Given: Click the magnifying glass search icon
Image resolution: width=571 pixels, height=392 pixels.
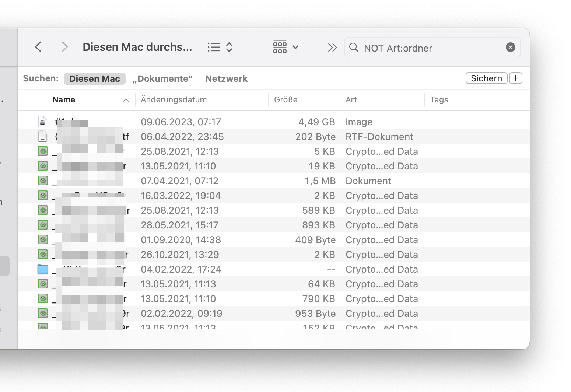Looking at the screenshot, I should click(x=354, y=48).
